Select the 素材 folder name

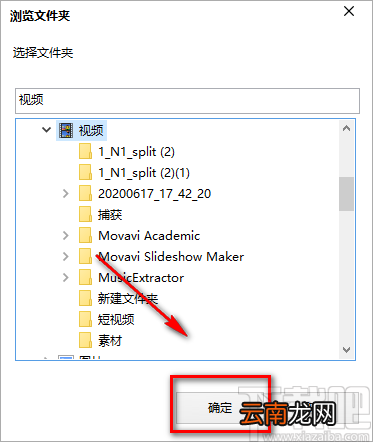[110, 341]
